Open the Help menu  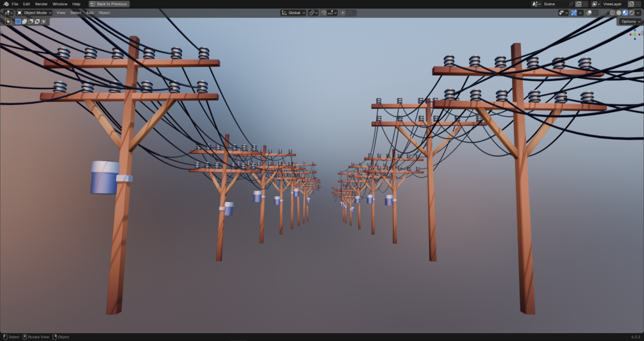coord(76,4)
